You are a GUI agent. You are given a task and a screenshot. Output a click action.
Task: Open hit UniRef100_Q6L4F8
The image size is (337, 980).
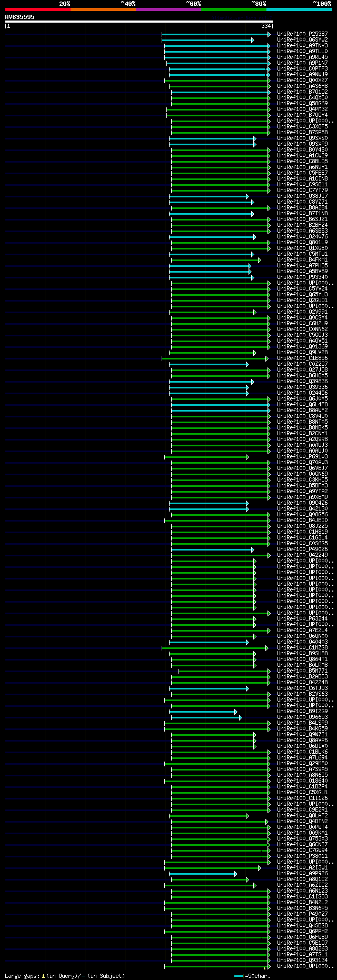click(x=302, y=405)
